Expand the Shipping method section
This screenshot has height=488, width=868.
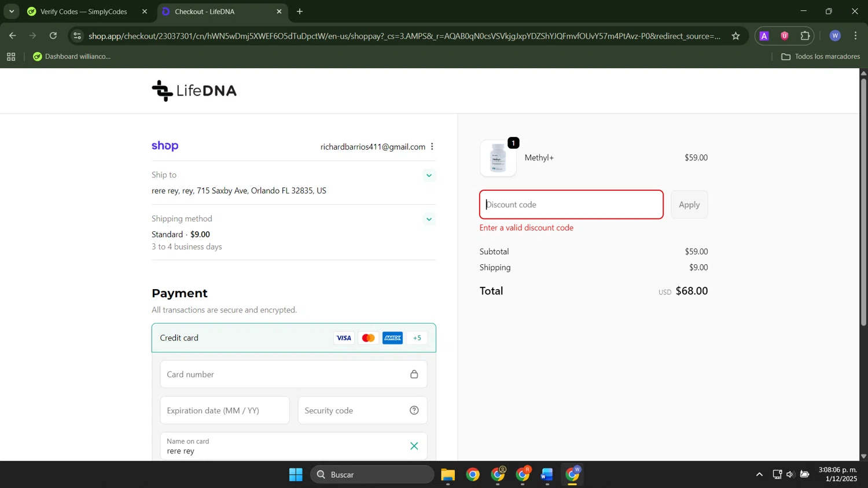429,219
